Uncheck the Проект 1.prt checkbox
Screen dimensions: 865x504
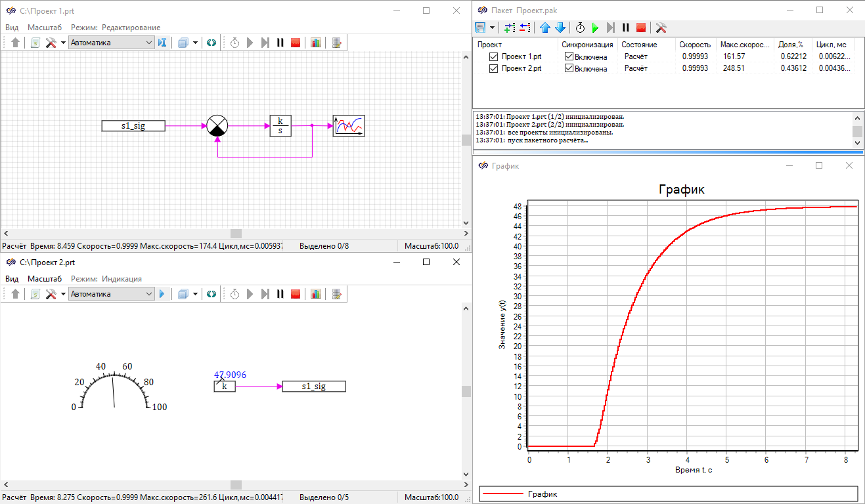pyautogui.click(x=493, y=57)
